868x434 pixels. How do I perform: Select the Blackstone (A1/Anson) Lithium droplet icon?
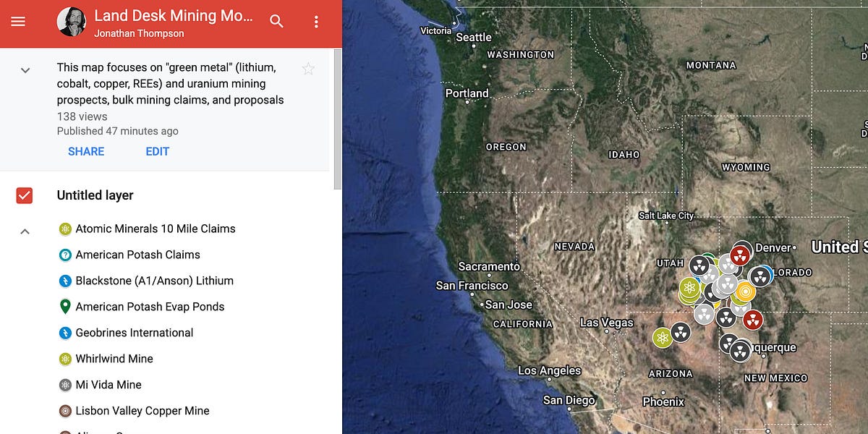[x=64, y=281]
